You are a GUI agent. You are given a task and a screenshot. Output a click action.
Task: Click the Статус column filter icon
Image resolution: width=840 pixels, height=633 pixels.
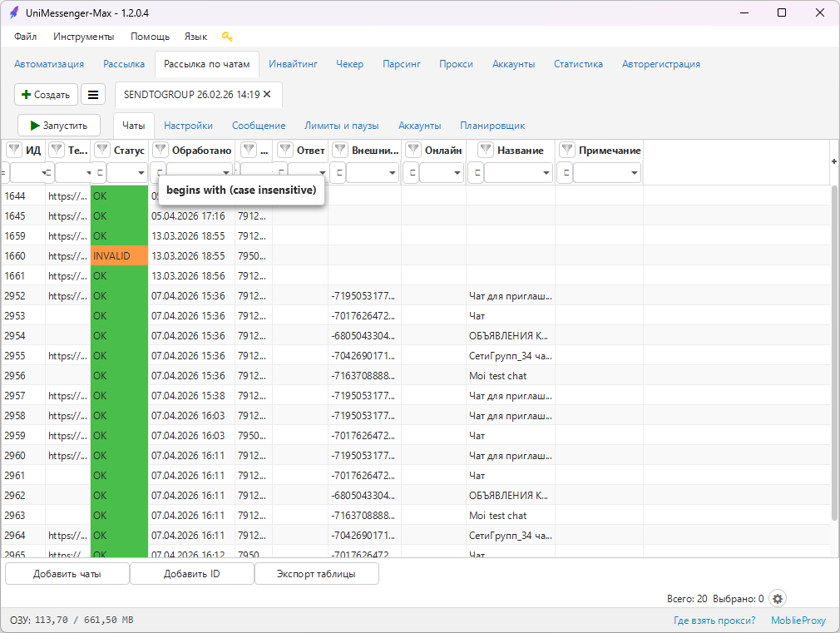point(101,150)
